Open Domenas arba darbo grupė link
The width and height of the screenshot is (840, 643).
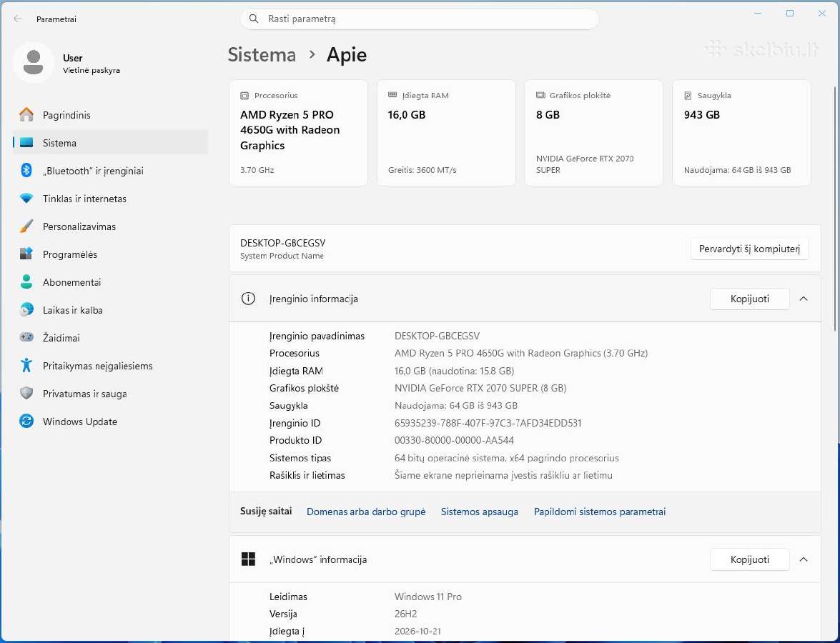(366, 512)
